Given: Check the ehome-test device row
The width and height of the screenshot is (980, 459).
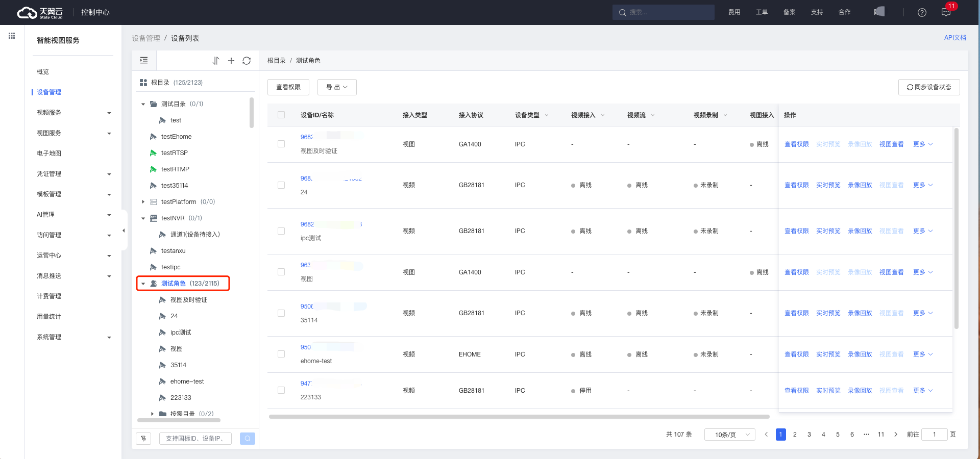Looking at the screenshot, I should coord(281,354).
